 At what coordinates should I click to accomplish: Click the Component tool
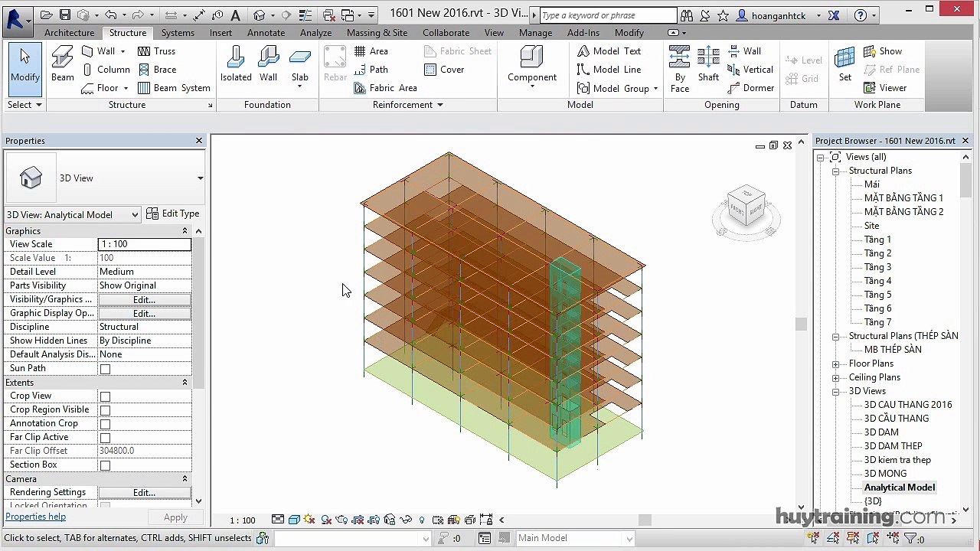532,65
